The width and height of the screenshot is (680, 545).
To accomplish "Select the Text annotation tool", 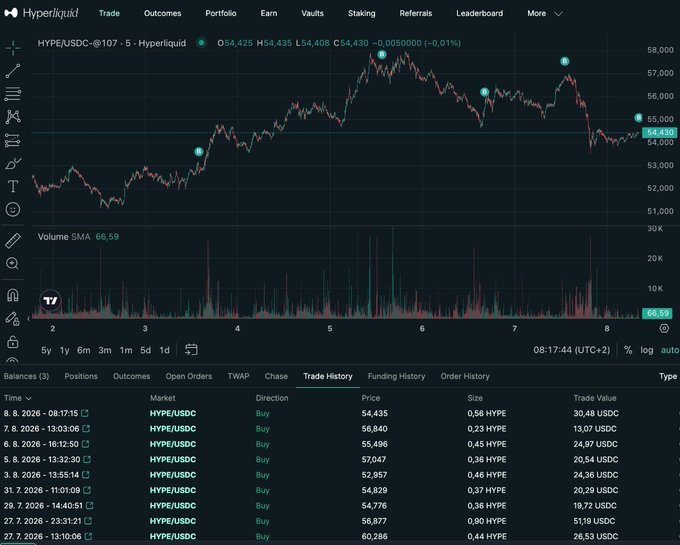I will [x=13, y=186].
